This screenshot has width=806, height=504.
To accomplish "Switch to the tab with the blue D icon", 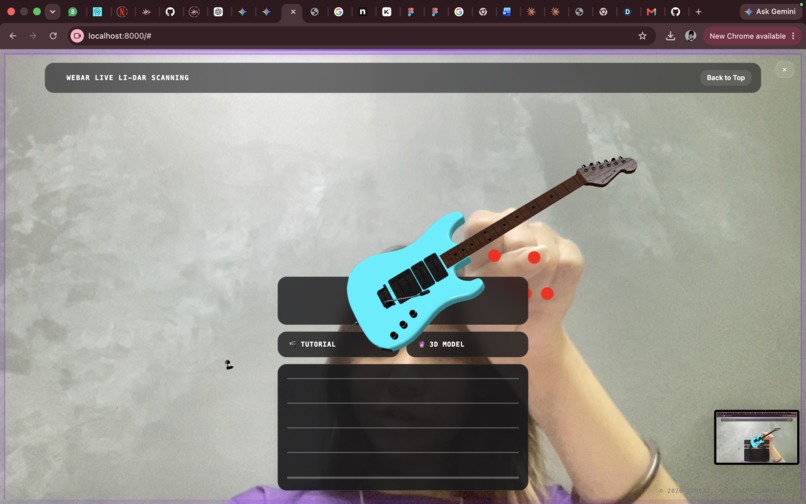I will (627, 12).
